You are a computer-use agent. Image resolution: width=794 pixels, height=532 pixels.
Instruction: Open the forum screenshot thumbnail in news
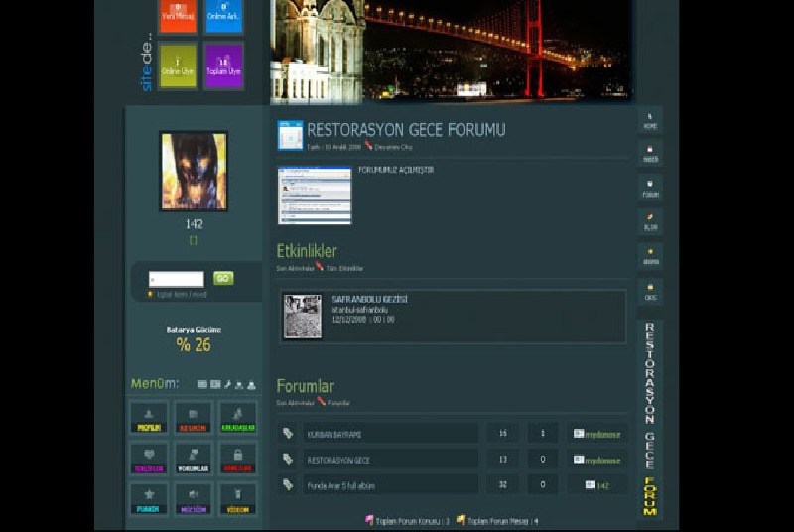click(315, 196)
